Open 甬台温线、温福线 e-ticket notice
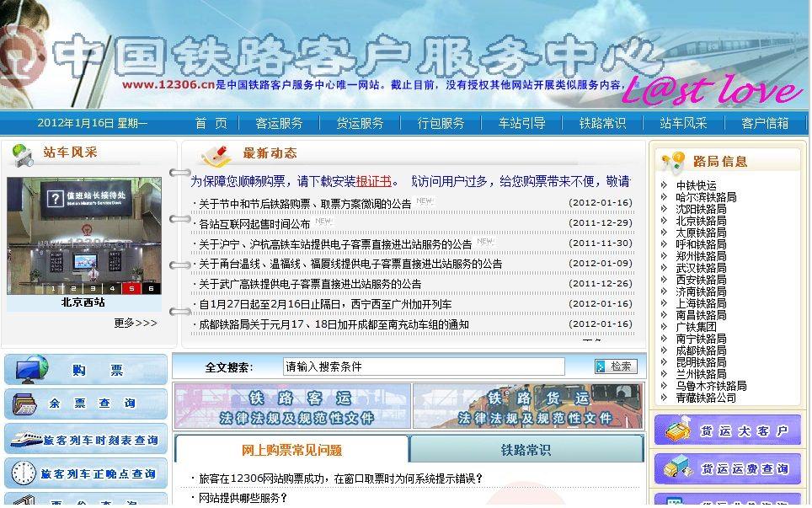The width and height of the screenshot is (812, 508). pos(350,264)
